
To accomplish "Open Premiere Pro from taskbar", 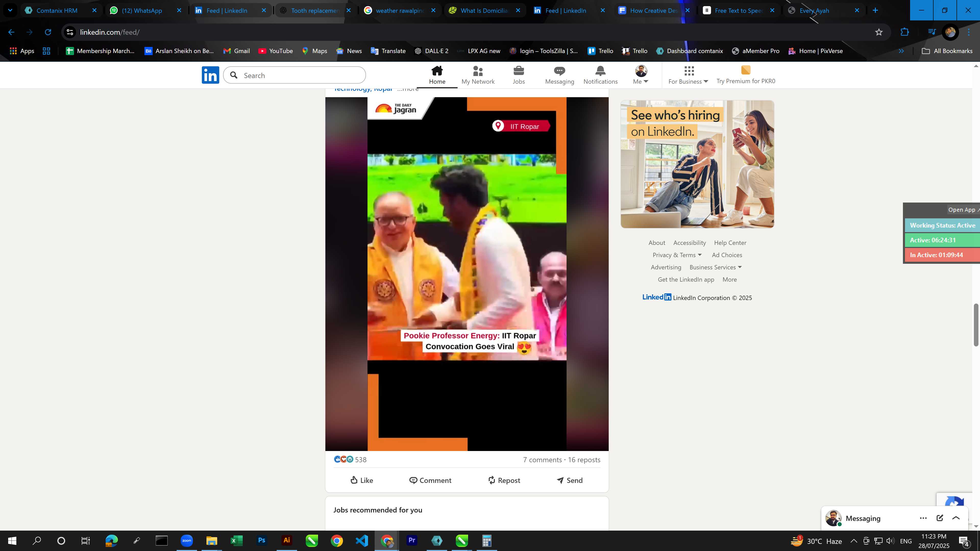I will [412, 540].
